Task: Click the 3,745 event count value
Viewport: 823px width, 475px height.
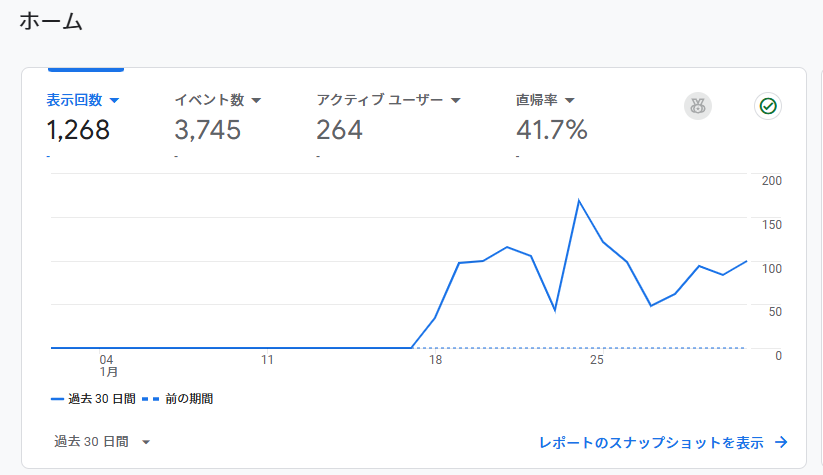Action: click(x=208, y=130)
